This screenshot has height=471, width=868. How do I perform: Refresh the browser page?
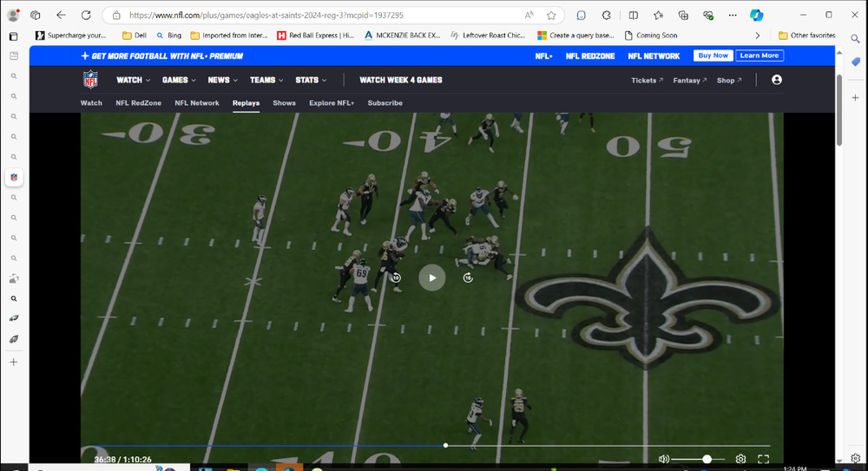point(86,15)
